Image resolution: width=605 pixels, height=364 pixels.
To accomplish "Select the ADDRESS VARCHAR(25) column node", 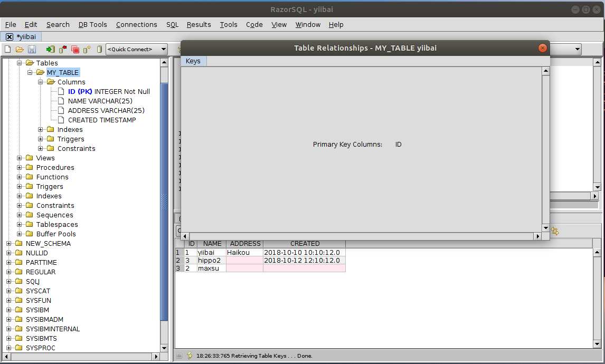I will point(106,111).
